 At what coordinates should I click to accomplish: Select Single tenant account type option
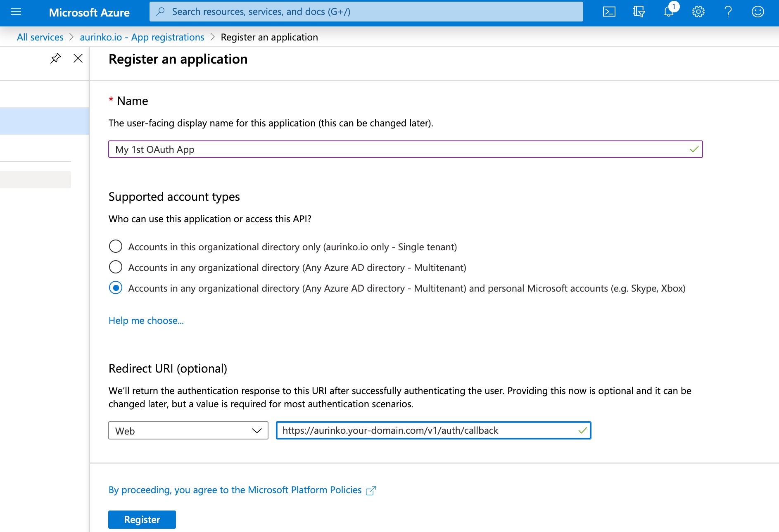116,247
